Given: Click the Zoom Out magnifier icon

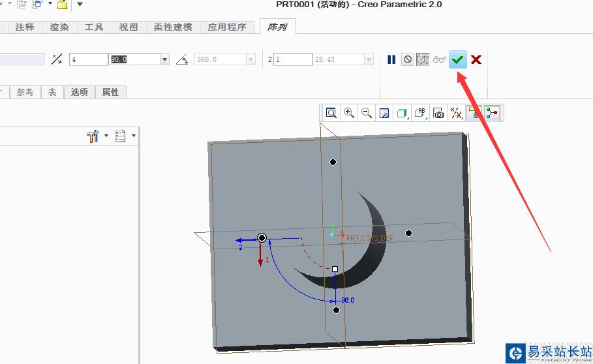Looking at the screenshot, I should click(x=367, y=113).
